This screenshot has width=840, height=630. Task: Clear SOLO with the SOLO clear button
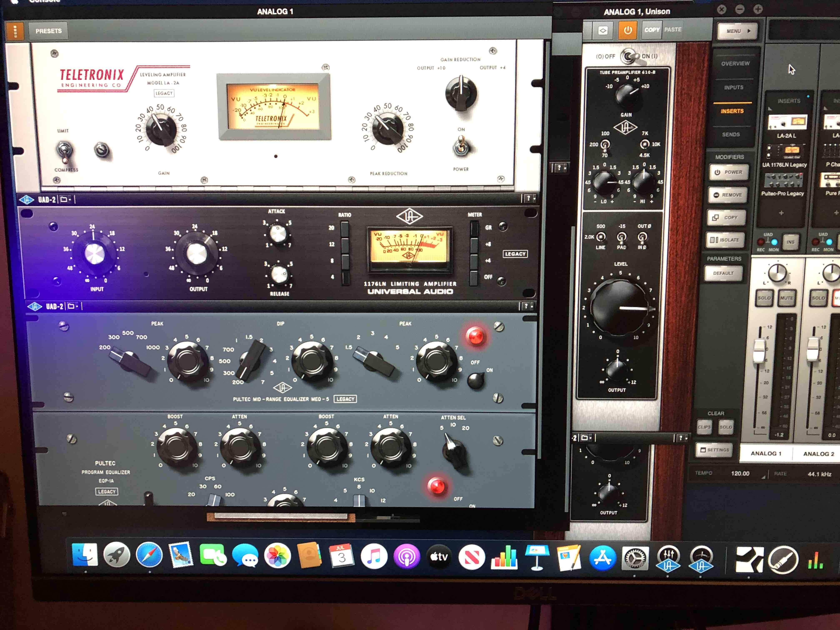(x=726, y=427)
